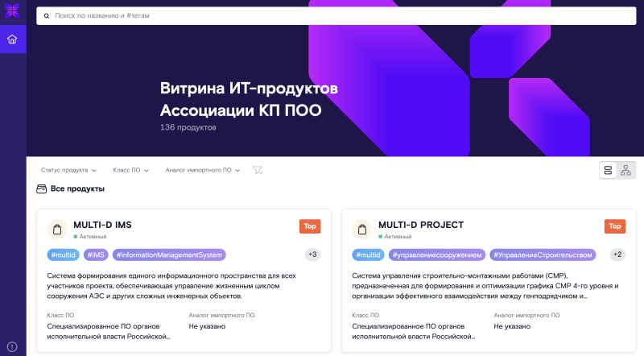
Task: Click the box icon beside Все продукты
Action: coord(42,188)
